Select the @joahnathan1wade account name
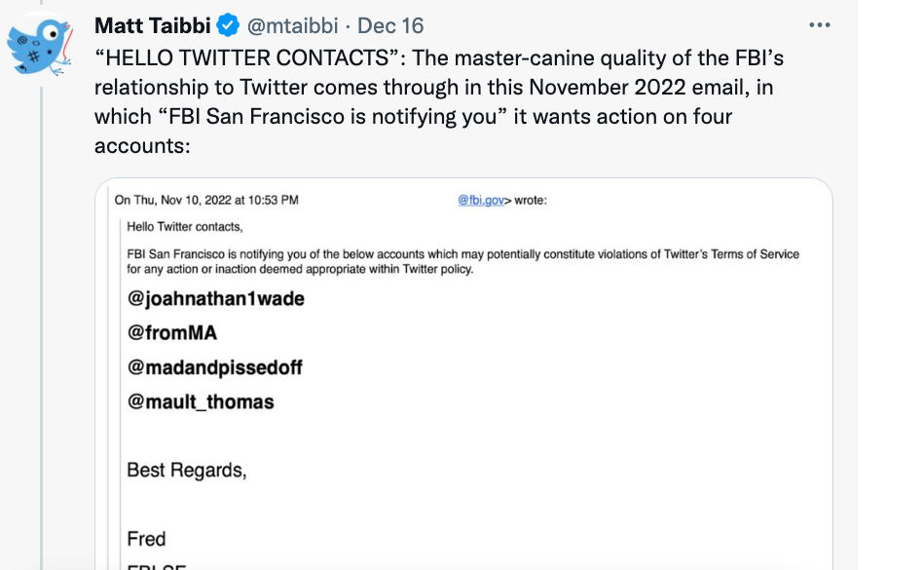The image size is (924, 570). click(x=216, y=298)
